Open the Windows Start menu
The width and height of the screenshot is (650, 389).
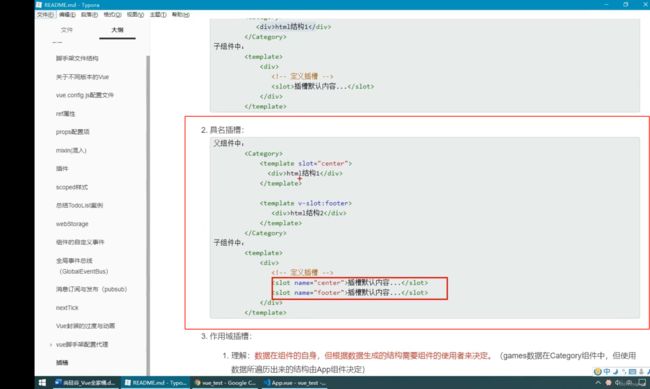coord(42,383)
